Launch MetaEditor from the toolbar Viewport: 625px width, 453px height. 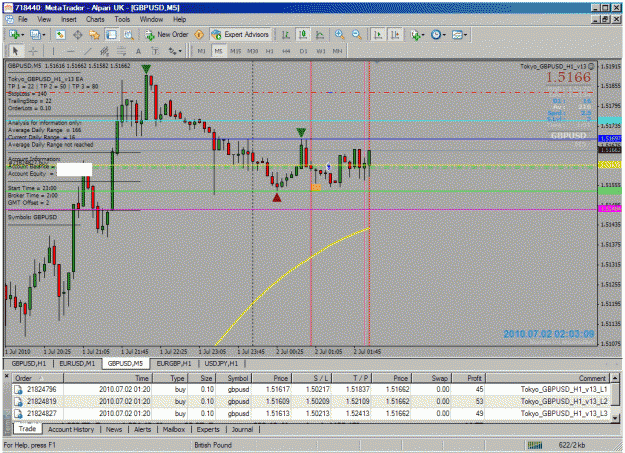point(199,35)
